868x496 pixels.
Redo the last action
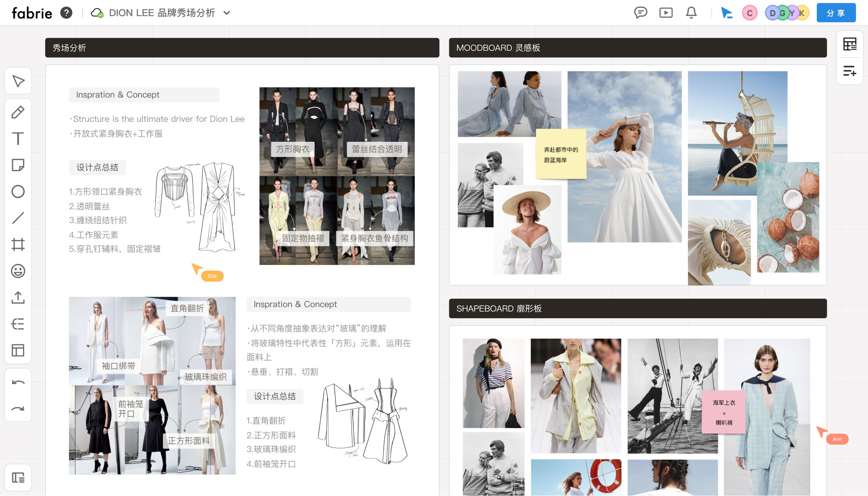[18, 408]
